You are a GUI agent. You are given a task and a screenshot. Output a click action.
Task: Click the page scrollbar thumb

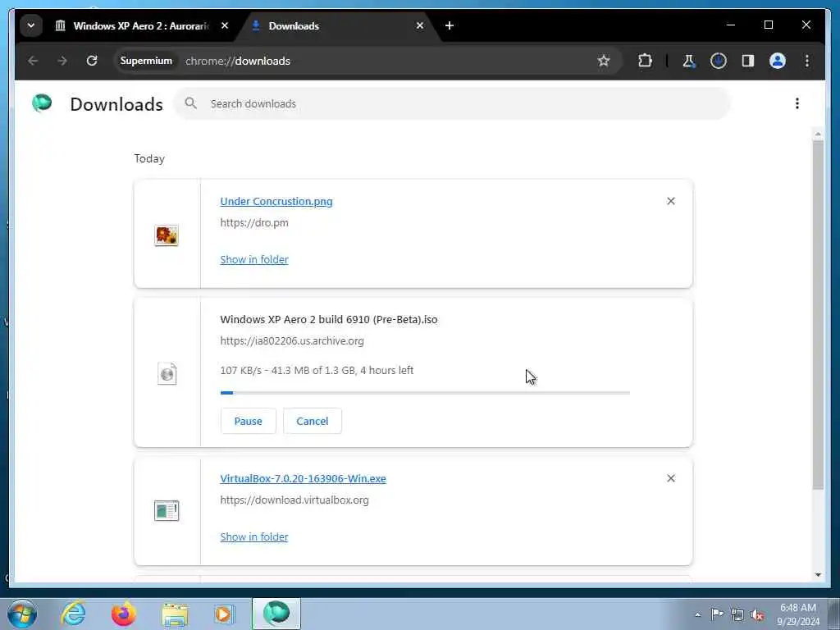coord(818,315)
